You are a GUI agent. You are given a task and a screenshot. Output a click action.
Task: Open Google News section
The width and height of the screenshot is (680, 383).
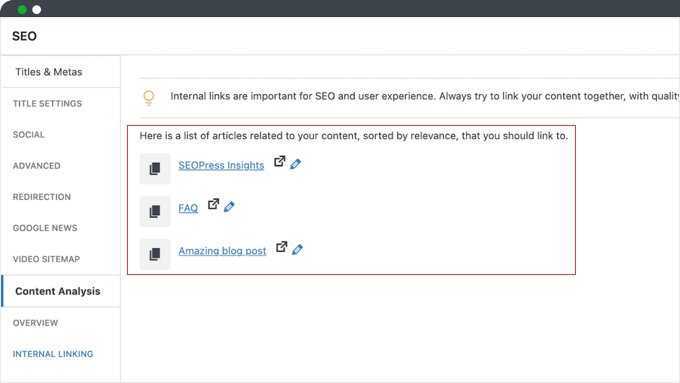(45, 228)
